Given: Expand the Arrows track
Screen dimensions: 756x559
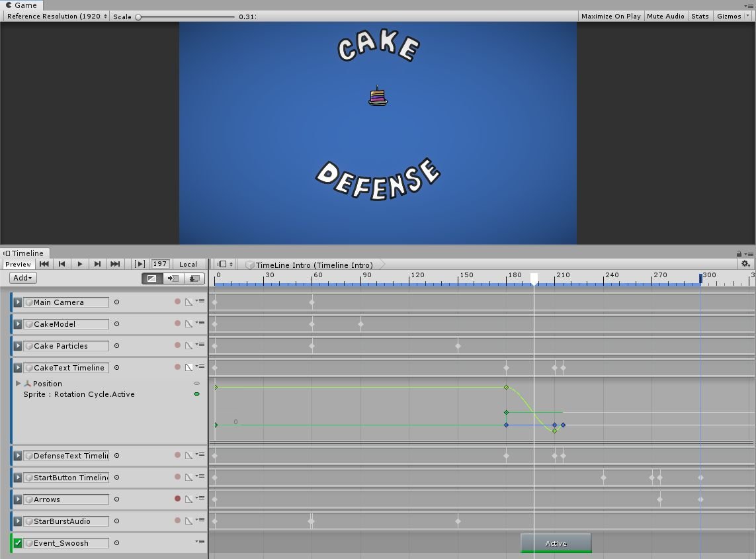Looking at the screenshot, I should coord(17,499).
